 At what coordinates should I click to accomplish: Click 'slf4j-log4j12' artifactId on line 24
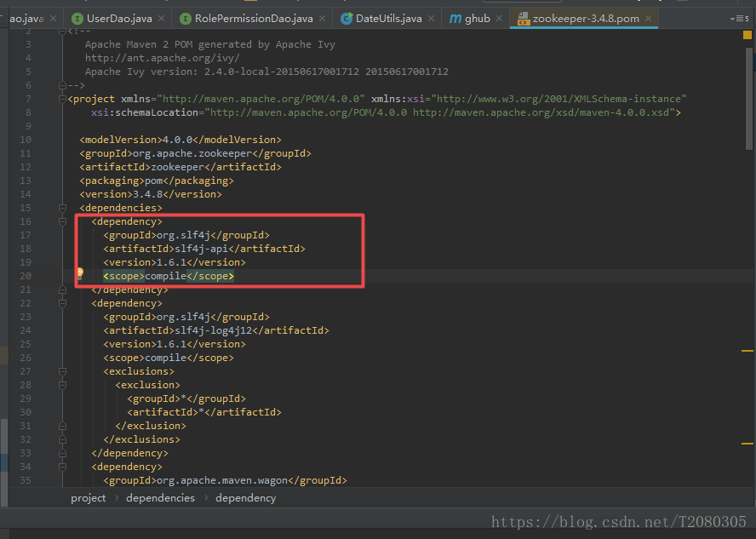213,330
